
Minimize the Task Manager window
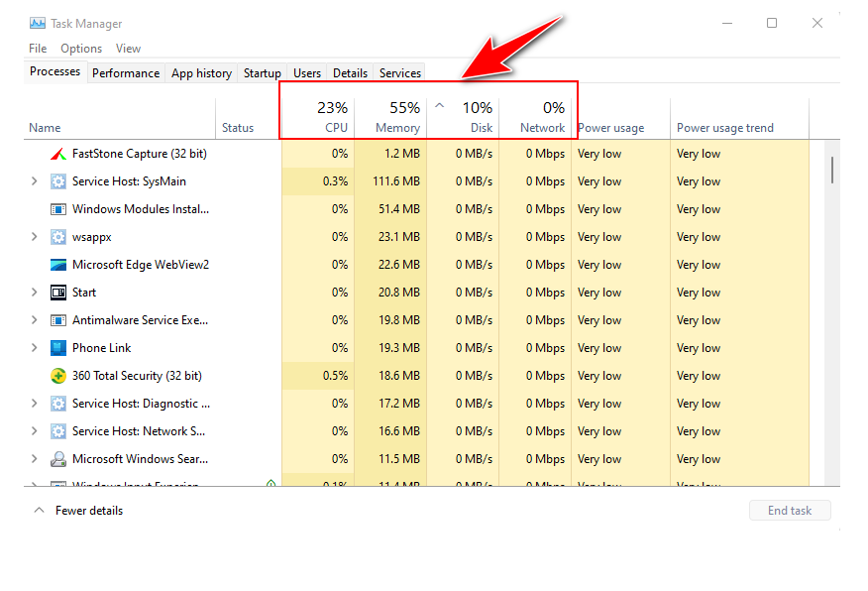[x=727, y=23]
